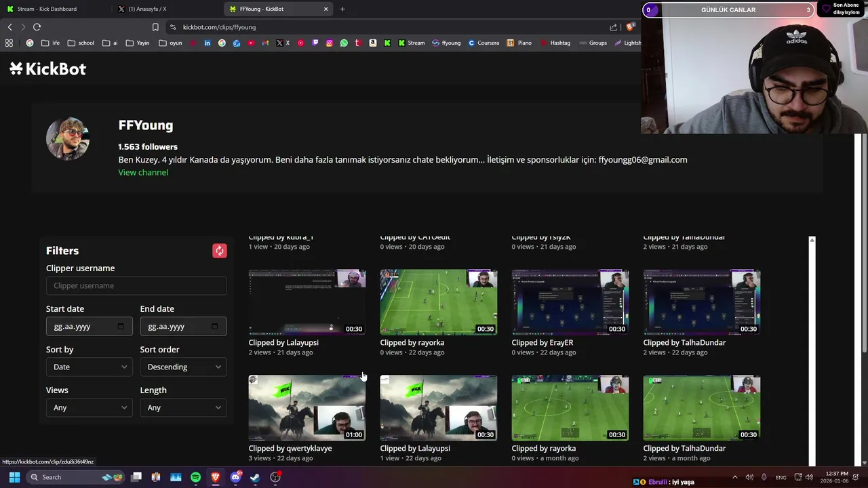Open Discord from the taskbar
This screenshot has width=868, height=488.
point(235,477)
